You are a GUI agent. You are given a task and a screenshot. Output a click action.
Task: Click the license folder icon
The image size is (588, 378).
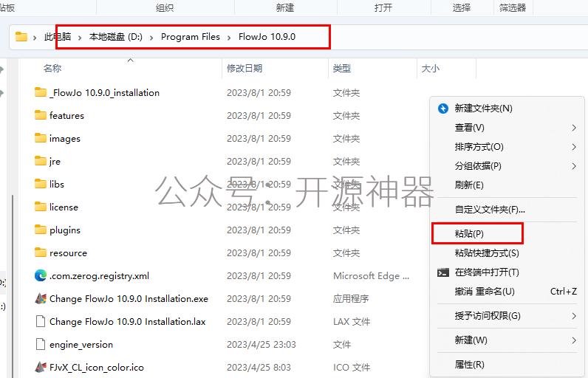(41, 207)
